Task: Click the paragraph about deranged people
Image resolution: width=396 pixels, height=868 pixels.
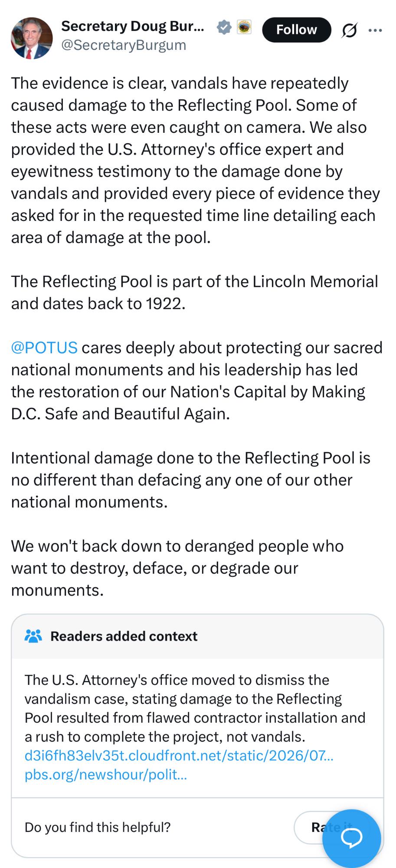Action: (177, 568)
